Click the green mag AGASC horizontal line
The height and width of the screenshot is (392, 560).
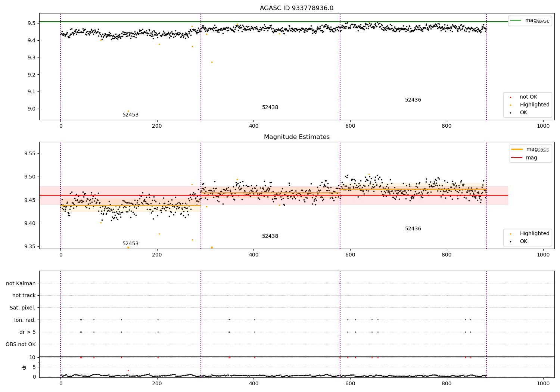[x=274, y=22]
